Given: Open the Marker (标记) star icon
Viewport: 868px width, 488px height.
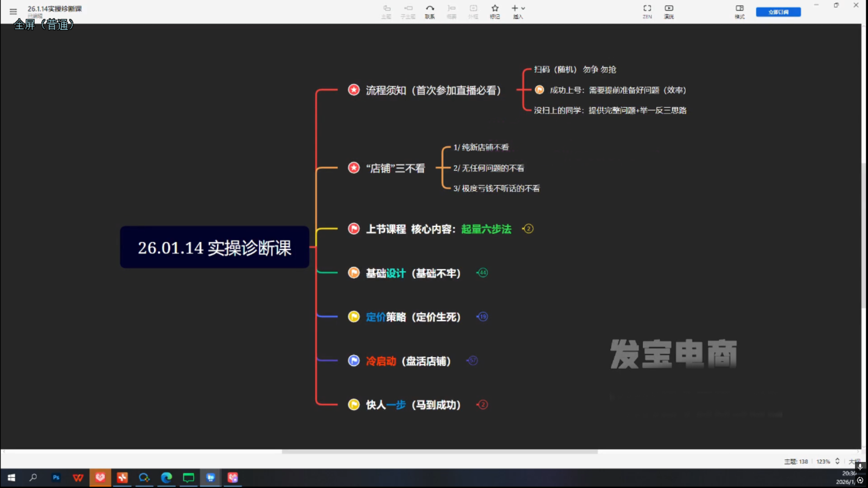Looking at the screenshot, I should coord(495,11).
